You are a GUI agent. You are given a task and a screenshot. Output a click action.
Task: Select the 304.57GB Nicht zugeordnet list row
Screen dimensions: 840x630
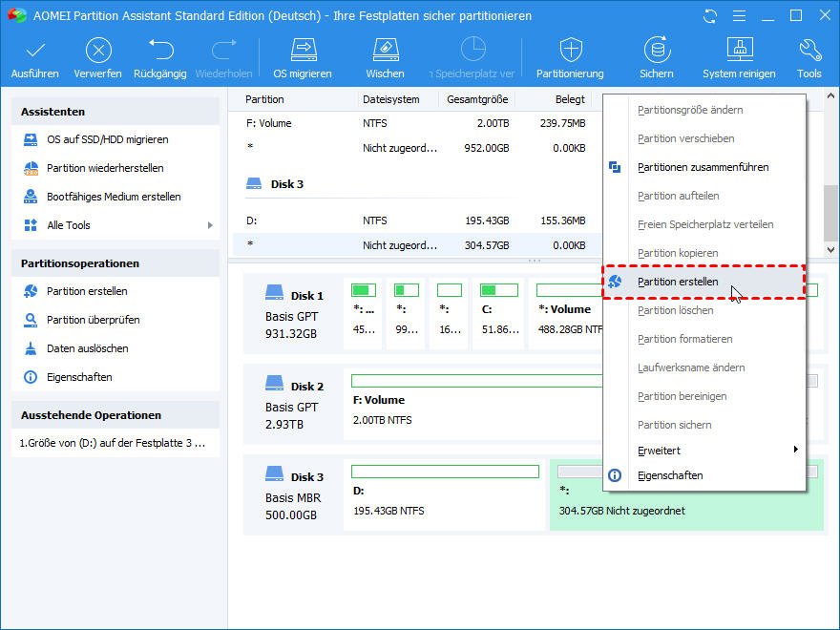pyautogui.click(x=418, y=245)
